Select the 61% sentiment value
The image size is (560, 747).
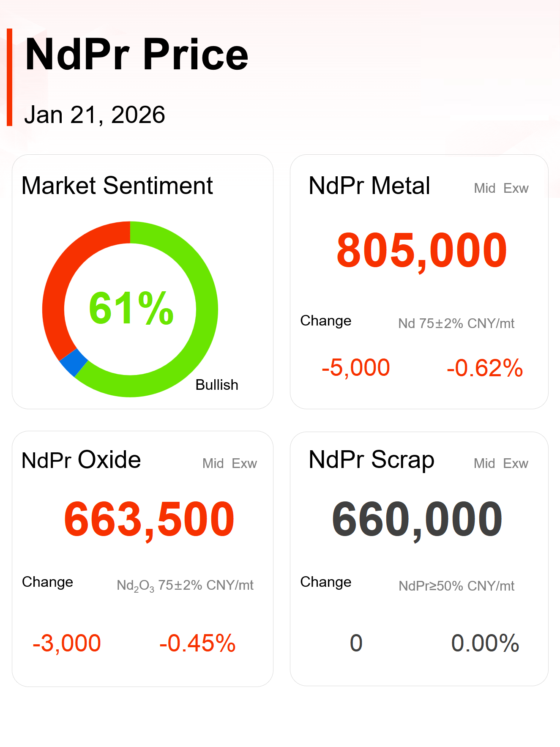[x=131, y=309]
